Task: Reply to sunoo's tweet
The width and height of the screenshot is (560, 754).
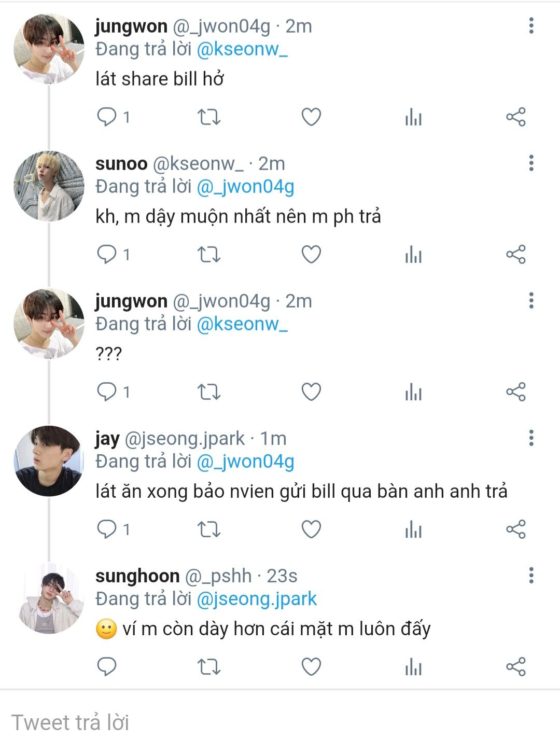Action: 107,255
